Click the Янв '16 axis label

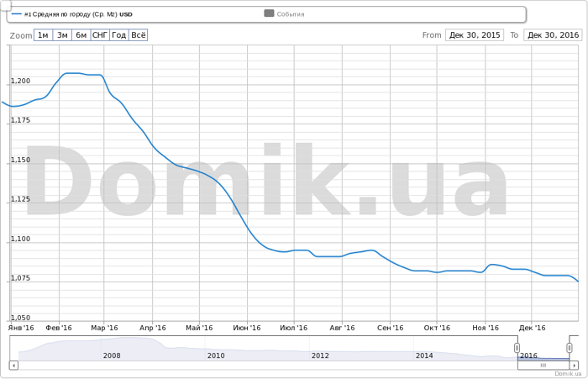[21, 328]
